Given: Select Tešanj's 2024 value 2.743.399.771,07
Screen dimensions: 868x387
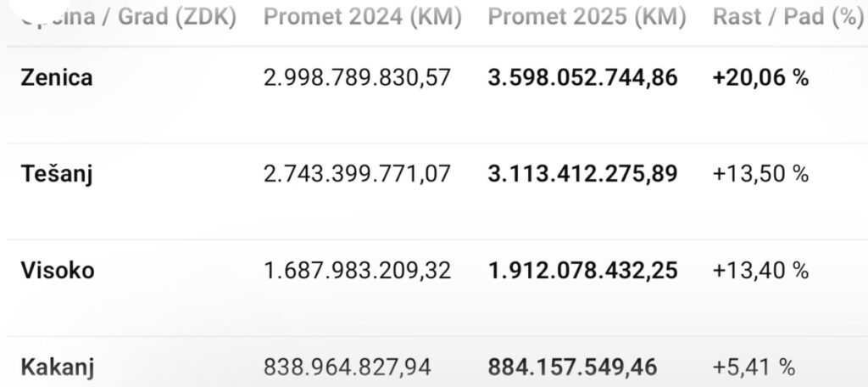Looking at the screenshot, I should click(x=358, y=175).
